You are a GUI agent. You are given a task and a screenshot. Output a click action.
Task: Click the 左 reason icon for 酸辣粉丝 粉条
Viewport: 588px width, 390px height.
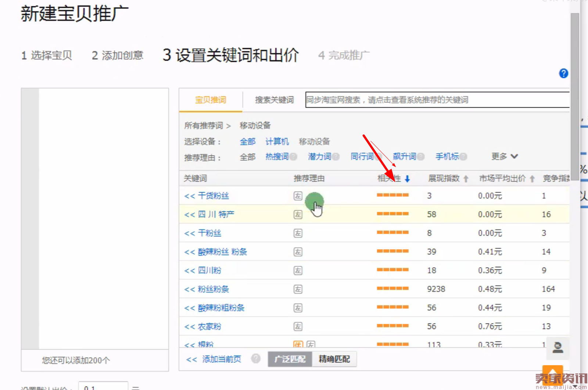tap(298, 252)
